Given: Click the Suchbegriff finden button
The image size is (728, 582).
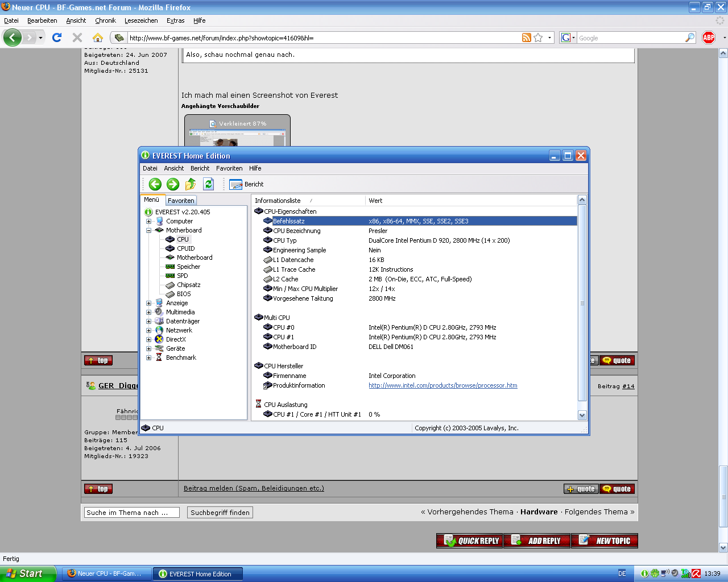Looking at the screenshot, I should point(220,513).
